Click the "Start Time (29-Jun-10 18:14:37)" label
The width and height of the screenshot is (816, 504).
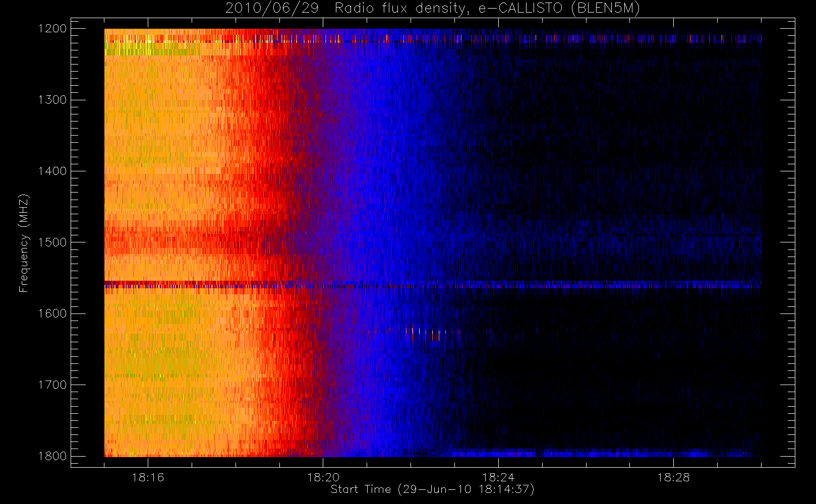(x=432, y=489)
